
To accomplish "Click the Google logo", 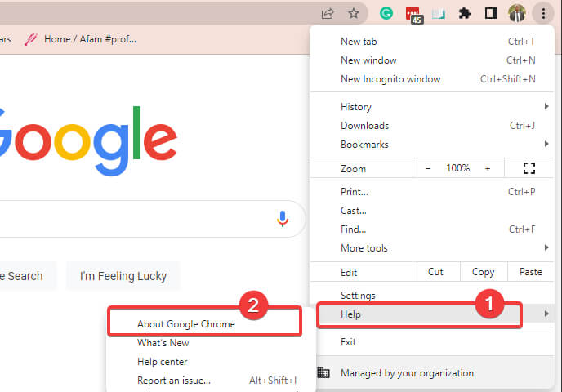I will [x=88, y=141].
